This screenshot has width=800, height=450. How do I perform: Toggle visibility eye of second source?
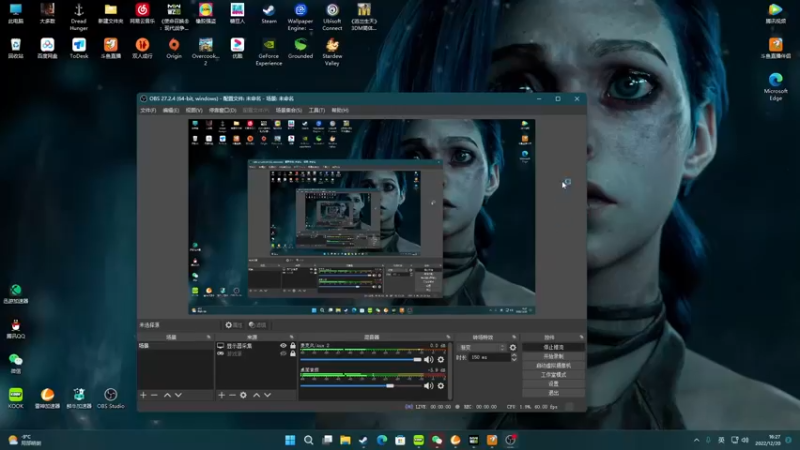pos(283,353)
